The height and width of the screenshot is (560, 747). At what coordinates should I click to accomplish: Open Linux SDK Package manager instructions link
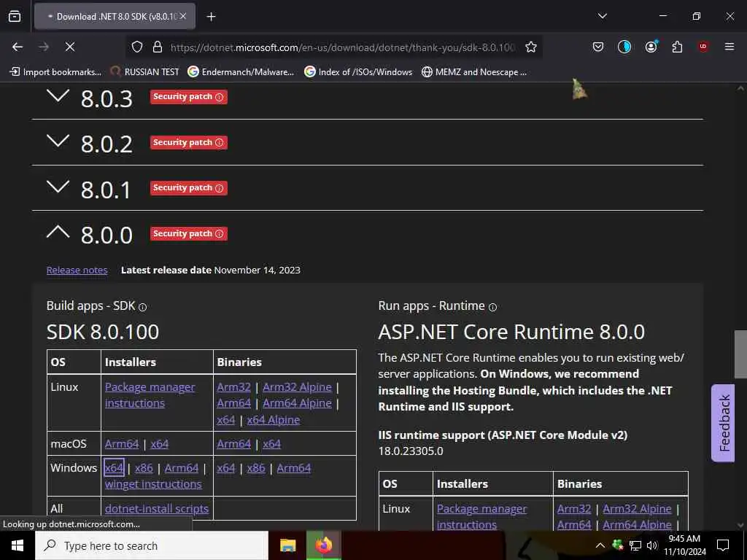pyautogui.click(x=150, y=395)
